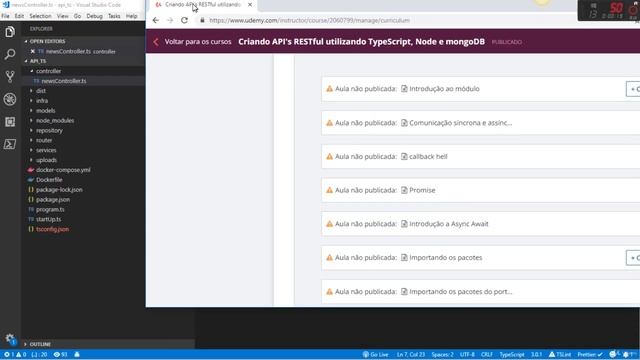The width and height of the screenshot is (640, 360).
Task: Click browser forward arrow button
Action: coord(170,20)
